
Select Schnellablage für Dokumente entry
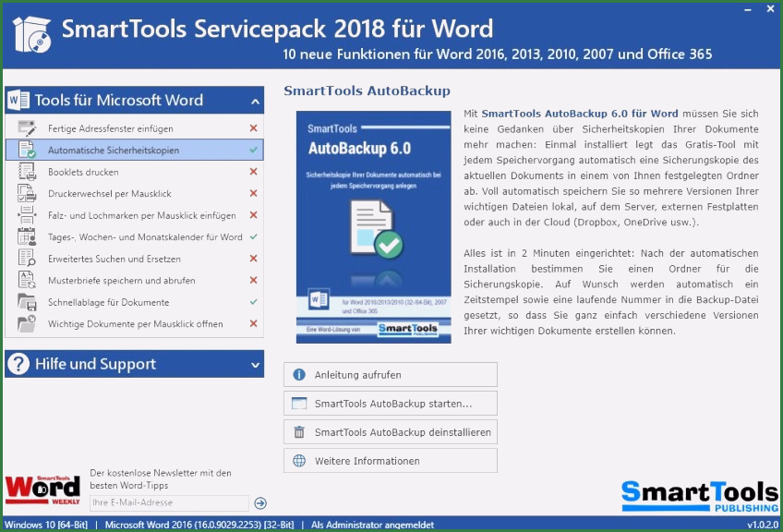pos(134,302)
